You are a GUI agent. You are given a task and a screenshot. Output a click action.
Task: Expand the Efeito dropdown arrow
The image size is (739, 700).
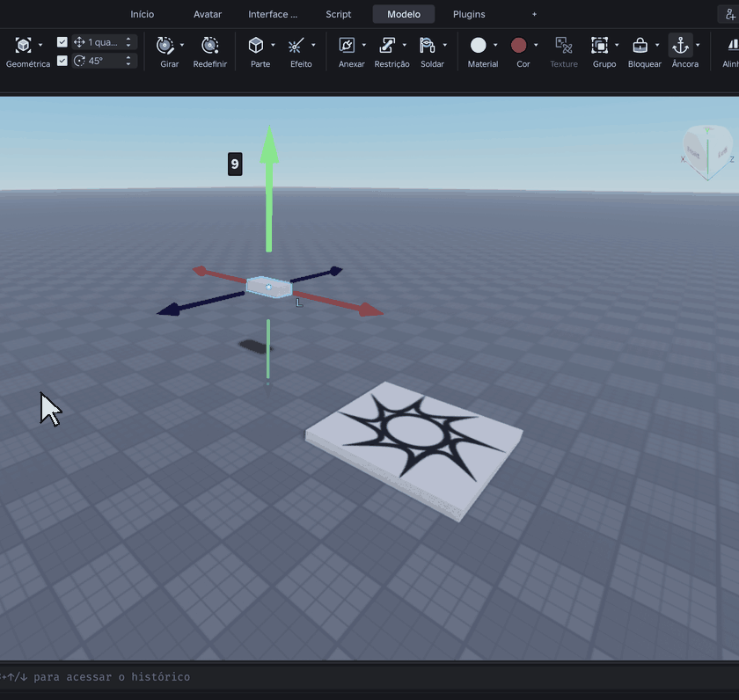(x=313, y=45)
